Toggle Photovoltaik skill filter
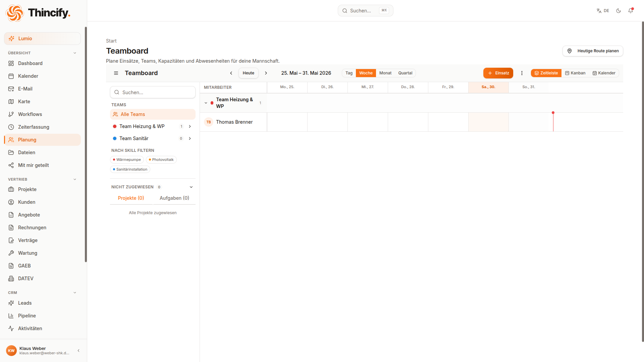 click(161, 160)
